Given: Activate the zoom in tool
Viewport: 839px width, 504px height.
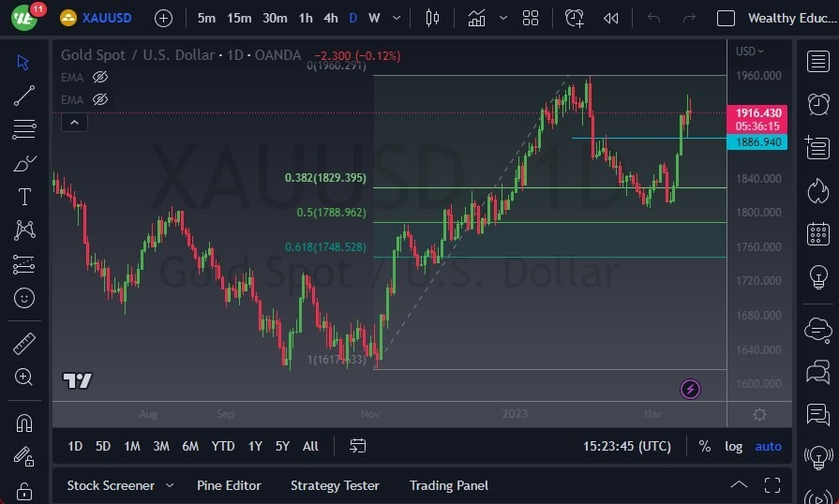Looking at the screenshot, I should pos(24,378).
